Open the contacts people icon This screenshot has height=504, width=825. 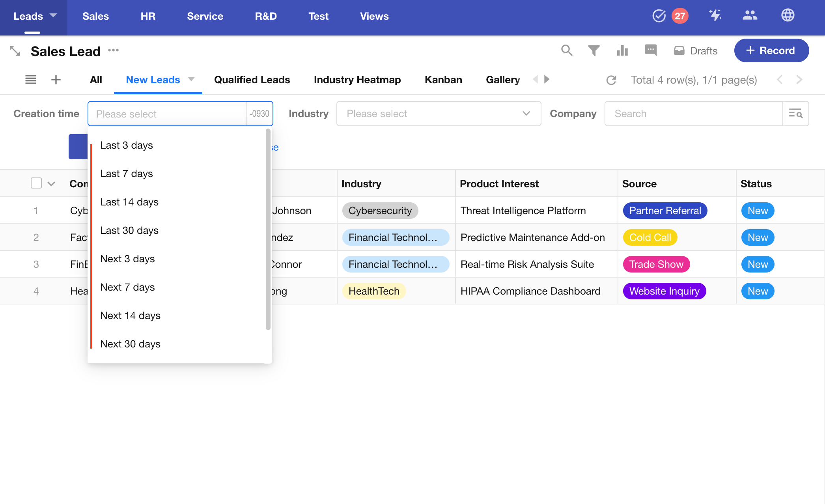pyautogui.click(x=750, y=16)
